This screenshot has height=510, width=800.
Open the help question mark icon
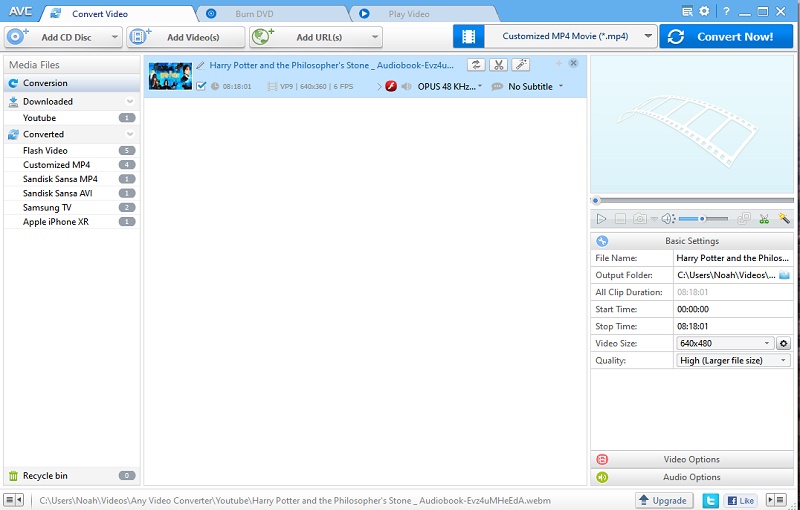click(x=726, y=12)
